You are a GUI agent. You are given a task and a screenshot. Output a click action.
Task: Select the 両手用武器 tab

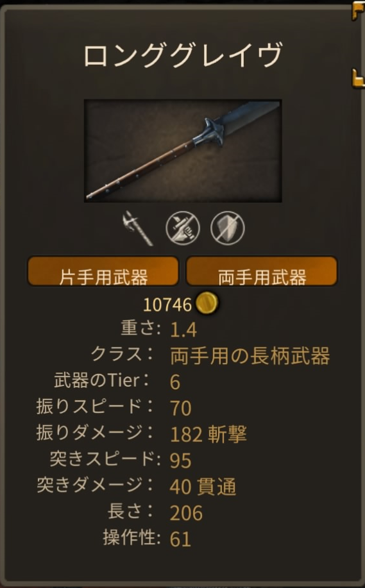(262, 271)
